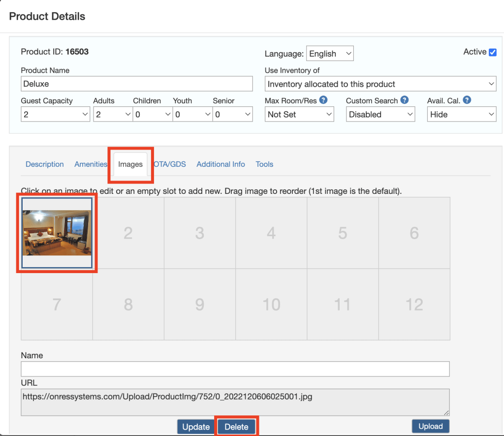Click into the Product Name field
Screen dimensions: 504x436
point(137,84)
